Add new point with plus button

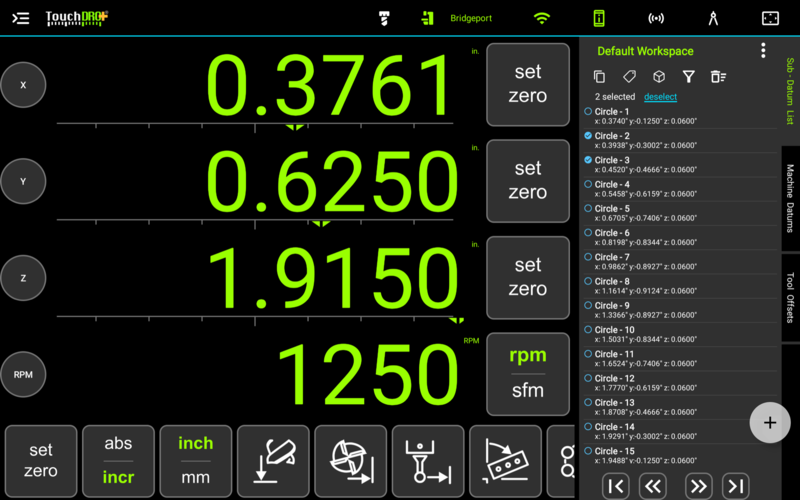tap(770, 422)
